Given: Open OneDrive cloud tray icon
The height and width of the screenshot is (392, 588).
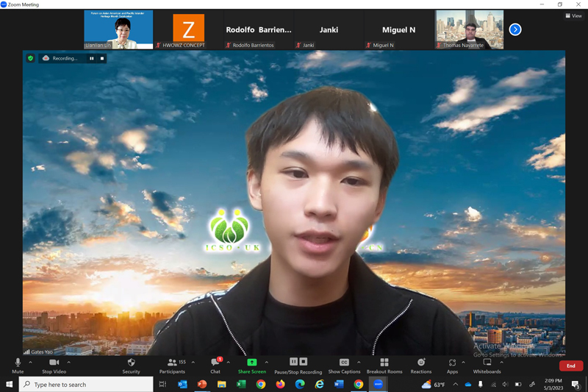Looking at the screenshot, I should [468, 384].
